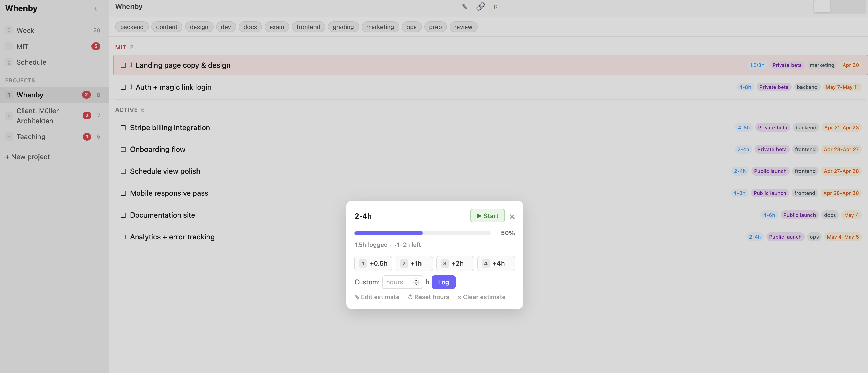The image size is (868, 373).
Task: Open the MIT view from the sidebar
Action: [23, 46]
